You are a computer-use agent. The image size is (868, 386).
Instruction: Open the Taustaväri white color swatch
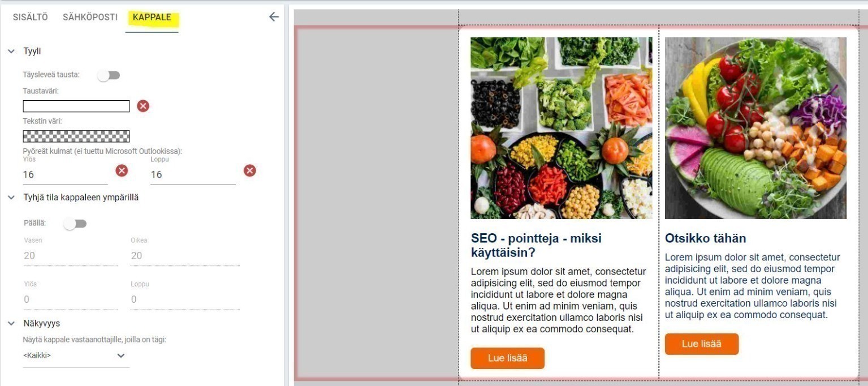pyautogui.click(x=76, y=106)
